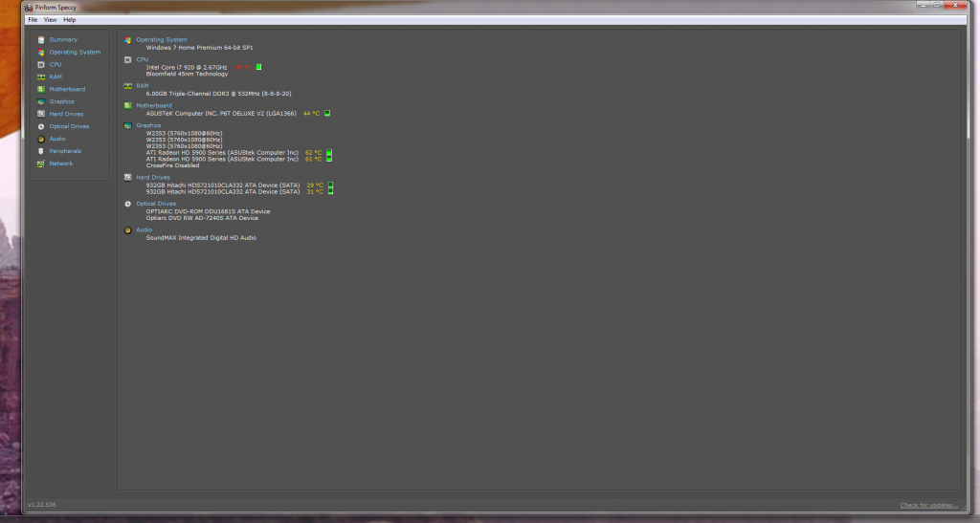The image size is (980, 523).
Task: Click the Audio speaker sidebar icon
Action: click(40, 140)
